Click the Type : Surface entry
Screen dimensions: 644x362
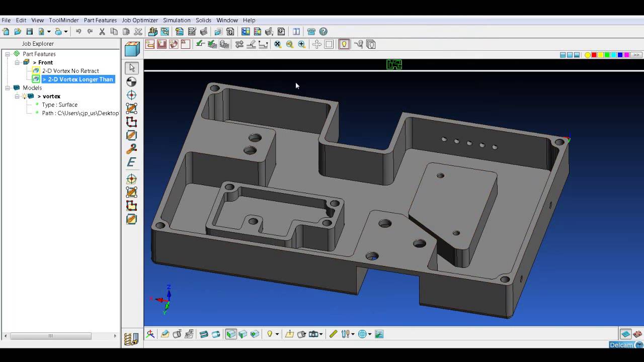59,105
